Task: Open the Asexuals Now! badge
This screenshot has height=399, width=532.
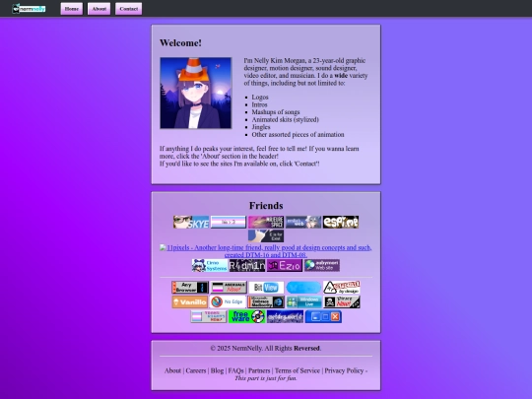Action: 229,288
